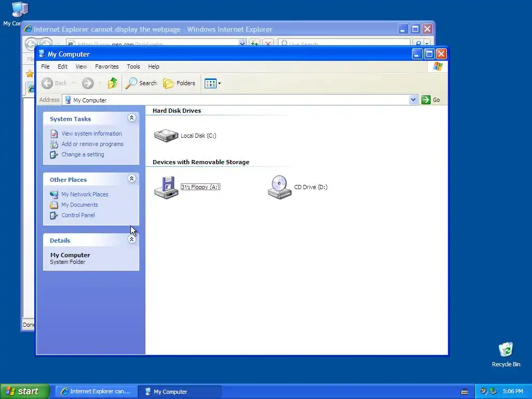Click the second system tray network icon

coord(494,391)
